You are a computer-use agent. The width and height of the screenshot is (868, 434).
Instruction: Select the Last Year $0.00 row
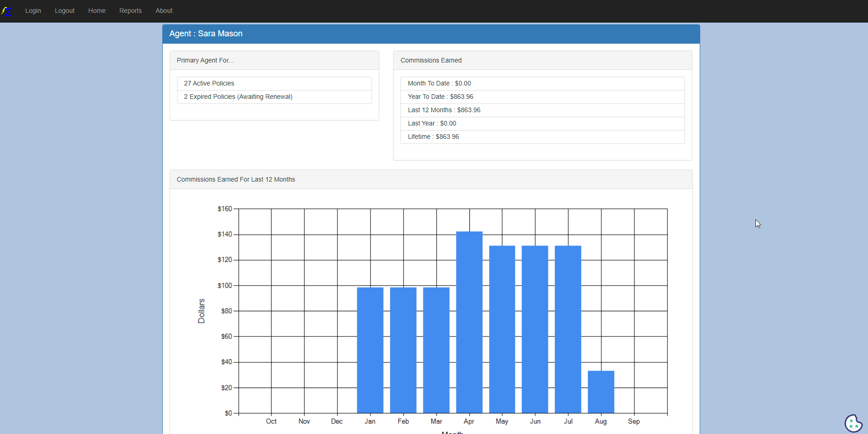542,123
